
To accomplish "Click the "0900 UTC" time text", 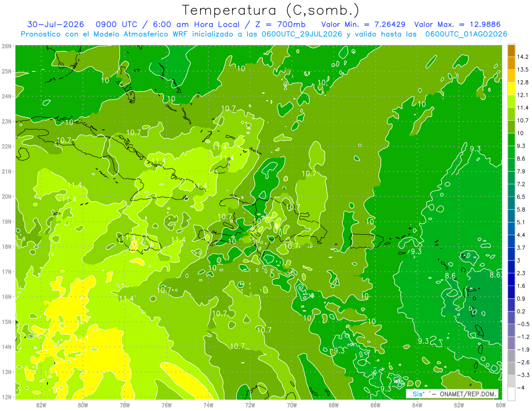I will pos(117,24).
